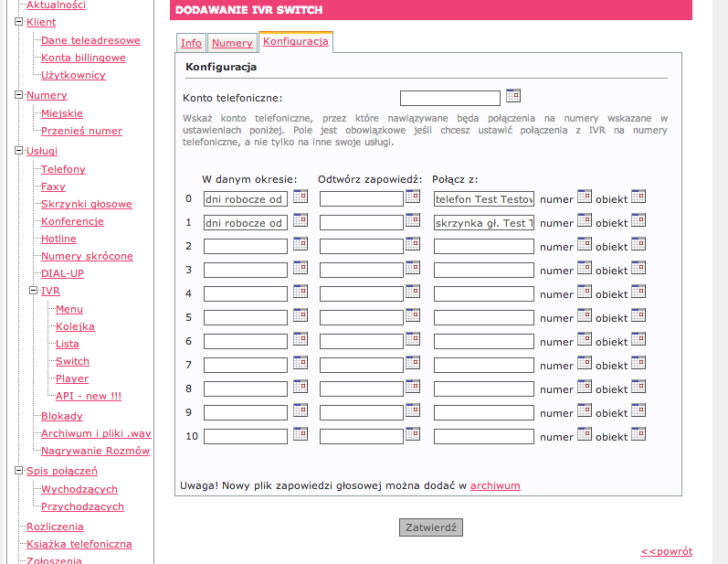Screen dimensions: 728x564
Task: Click numer picker icon in row 1
Action: (x=585, y=219)
